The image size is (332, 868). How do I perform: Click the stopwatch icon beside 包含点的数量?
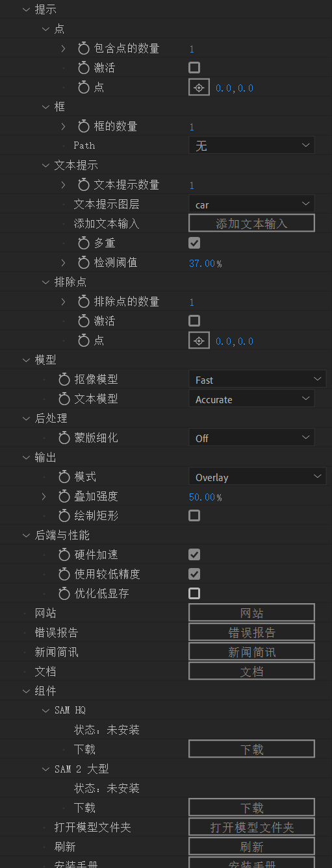(83, 49)
